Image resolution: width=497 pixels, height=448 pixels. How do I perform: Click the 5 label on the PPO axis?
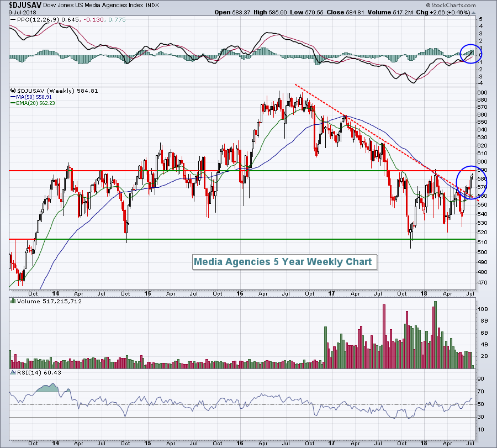pyautogui.click(x=481, y=19)
